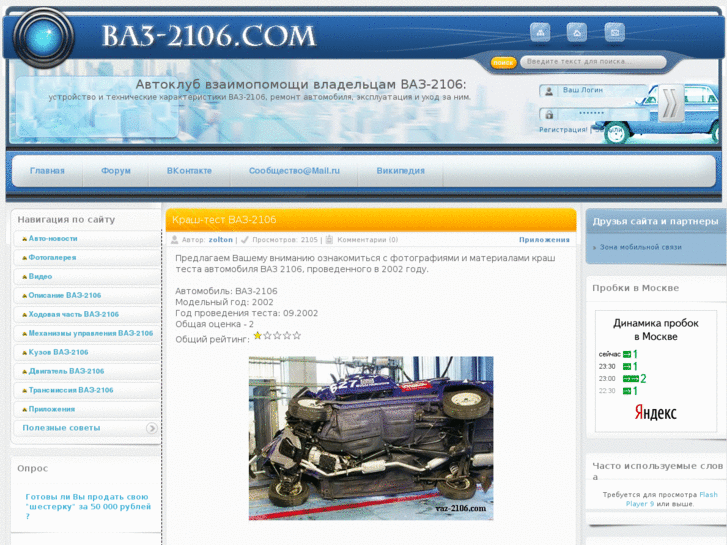Open the ВКонтакте menu item
This screenshot has width=727, height=545.
[x=189, y=171]
